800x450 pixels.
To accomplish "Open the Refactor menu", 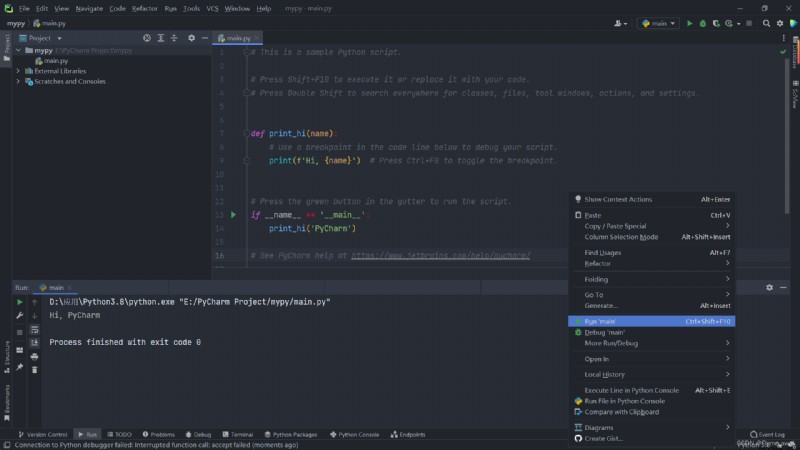I will 144,9.
